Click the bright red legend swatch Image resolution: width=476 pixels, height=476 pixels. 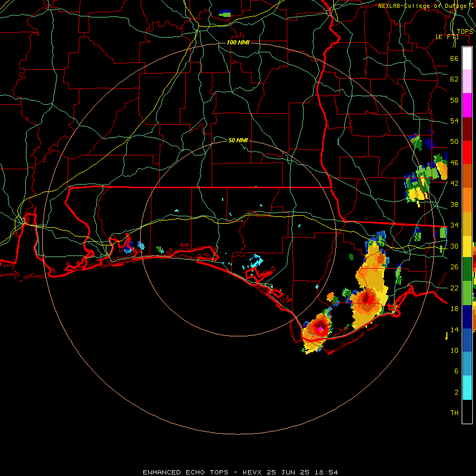pyautogui.click(x=467, y=152)
